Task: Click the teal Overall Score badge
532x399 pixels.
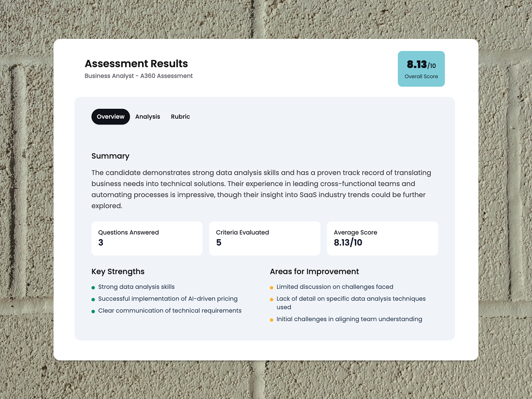Action: click(x=421, y=68)
